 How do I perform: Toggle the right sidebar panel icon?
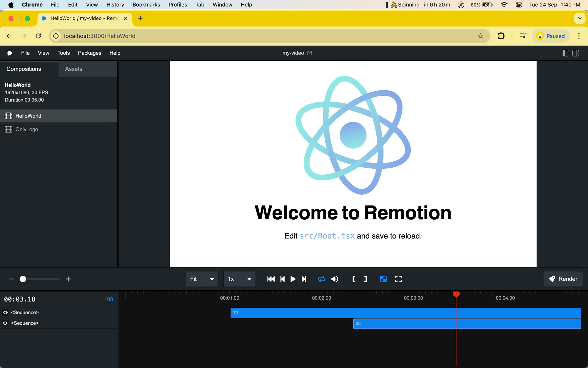coord(576,53)
